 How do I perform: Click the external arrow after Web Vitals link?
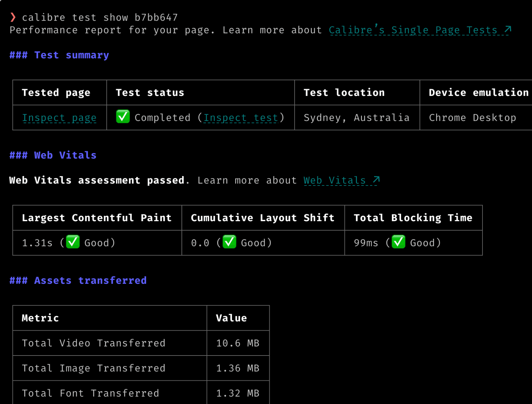pos(376,180)
